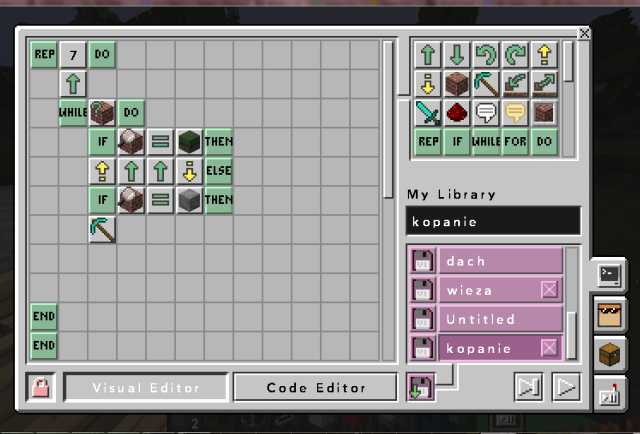
Task: Select the DO block after the WHILE condition
Action: [x=131, y=112]
